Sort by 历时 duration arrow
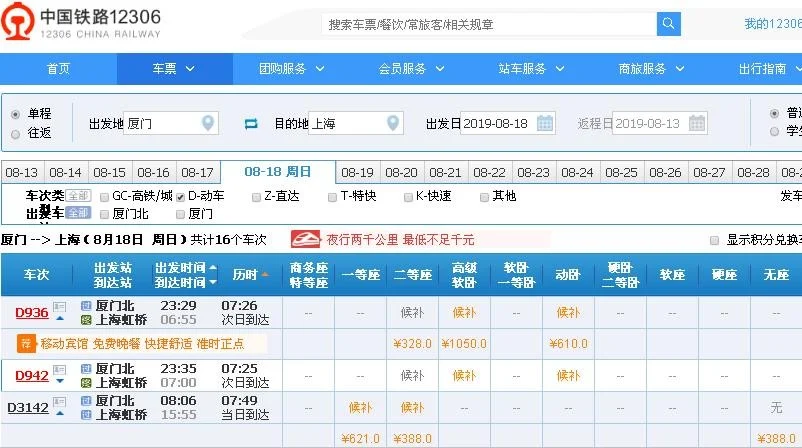The image size is (802, 448). [265, 275]
